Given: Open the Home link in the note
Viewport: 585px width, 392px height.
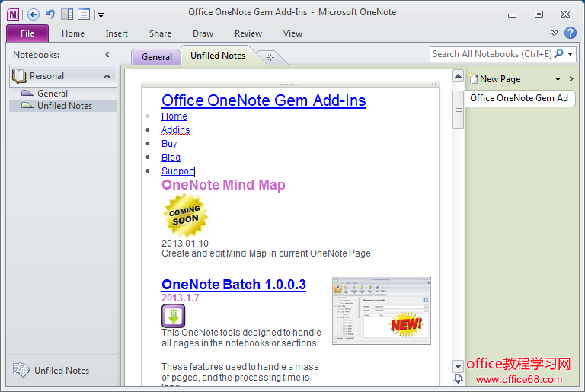Looking at the screenshot, I should pos(174,116).
